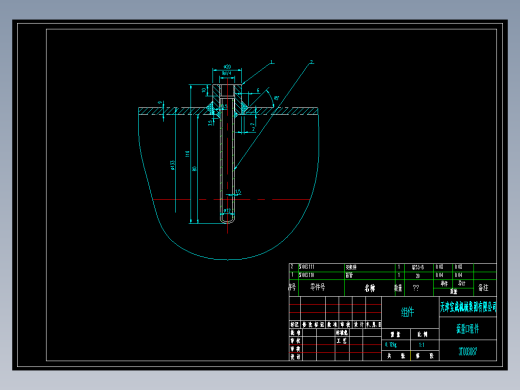Click the 'φ17' diameter dimension at tube bottom
The image size is (520, 390).
pyautogui.click(x=227, y=210)
